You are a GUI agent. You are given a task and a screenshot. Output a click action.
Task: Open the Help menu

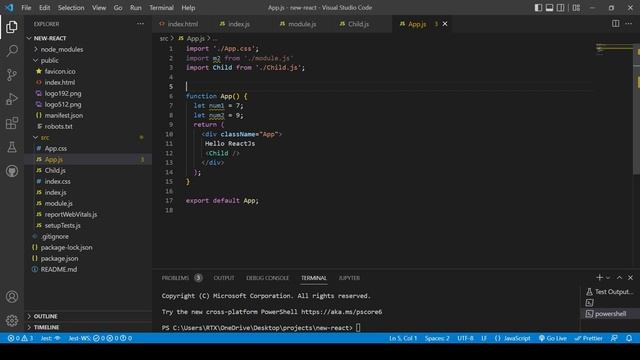pos(188,8)
